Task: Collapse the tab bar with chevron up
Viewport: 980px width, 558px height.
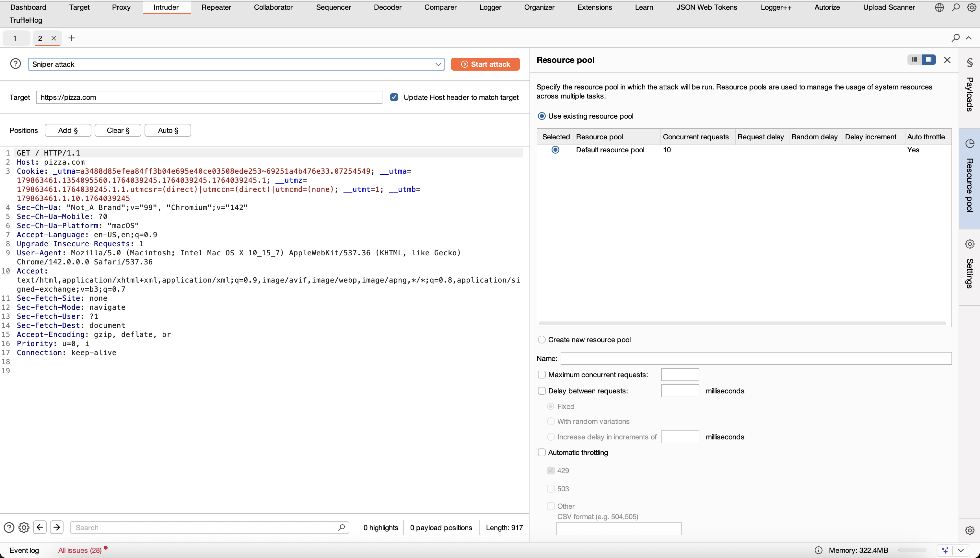Action: (969, 38)
